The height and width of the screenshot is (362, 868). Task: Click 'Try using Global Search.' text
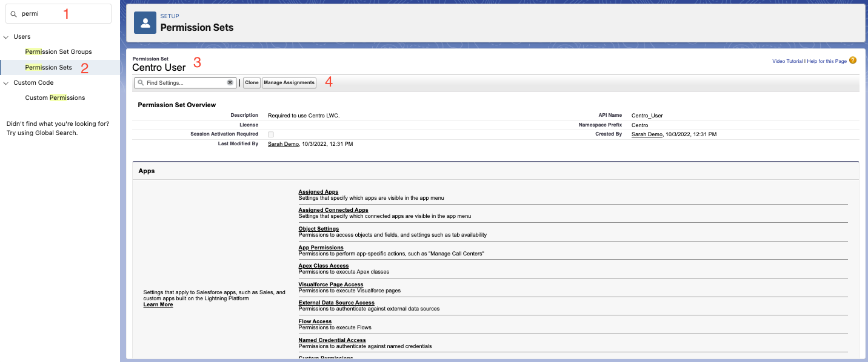pos(42,133)
